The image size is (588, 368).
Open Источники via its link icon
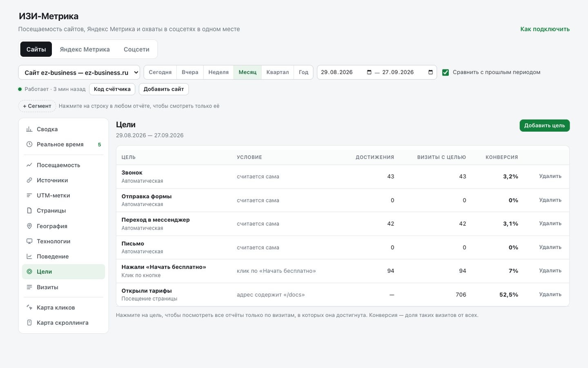pyautogui.click(x=29, y=180)
